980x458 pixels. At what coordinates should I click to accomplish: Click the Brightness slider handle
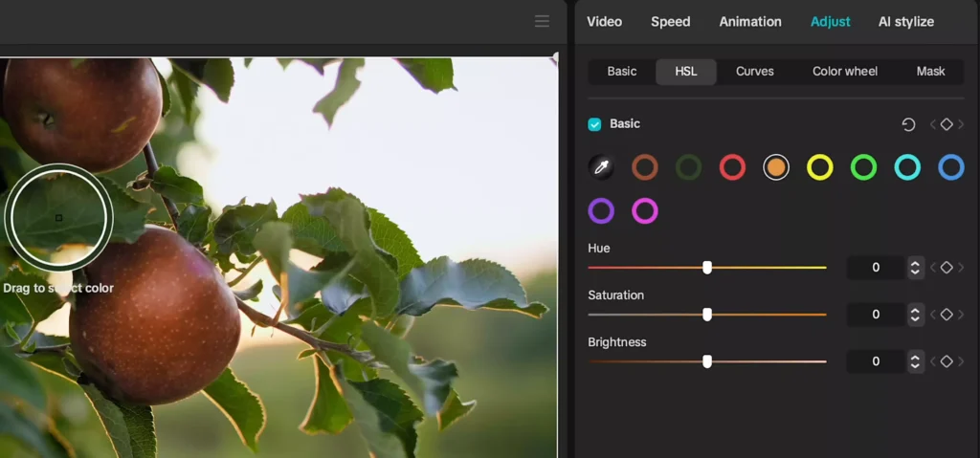(707, 361)
